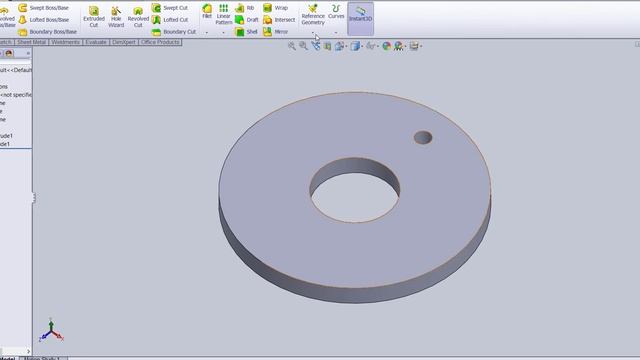The height and width of the screenshot is (360, 640).
Task: Open the Display Style cube icon
Action: tap(355, 46)
